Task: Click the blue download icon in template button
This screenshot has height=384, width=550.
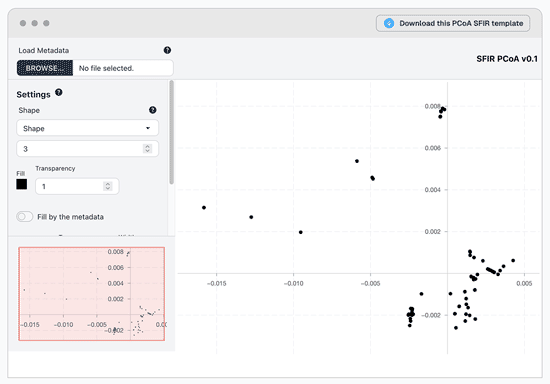Action: click(389, 23)
